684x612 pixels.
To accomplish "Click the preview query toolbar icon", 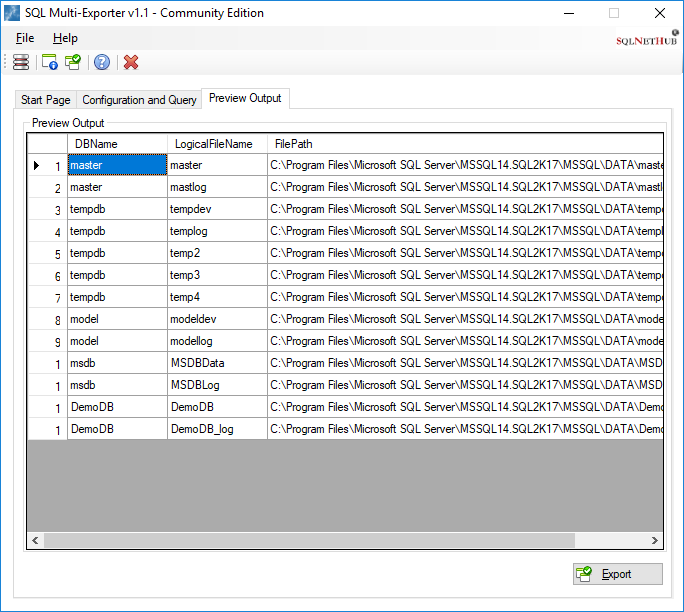I will tap(49, 62).
